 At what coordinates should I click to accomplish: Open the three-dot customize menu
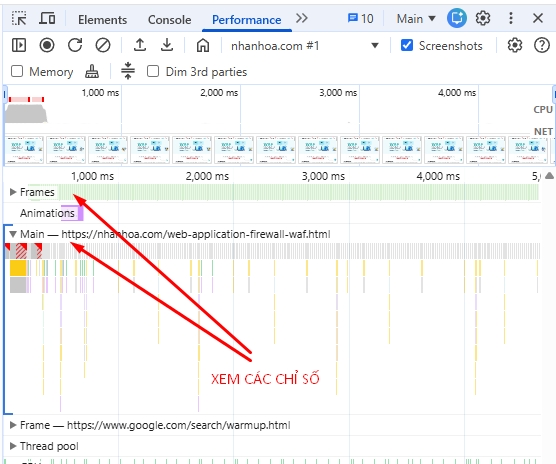click(x=511, y=18)
